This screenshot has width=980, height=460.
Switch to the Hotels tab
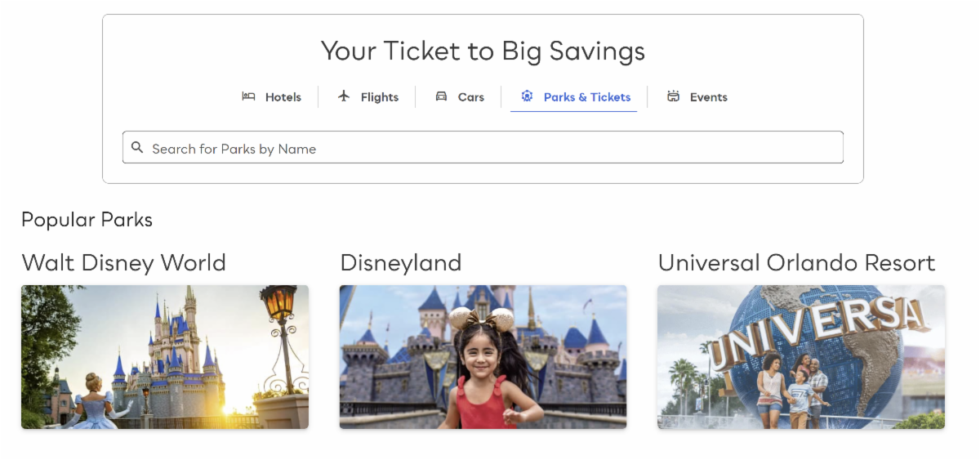pyautogui.click(x=283, y=97)
